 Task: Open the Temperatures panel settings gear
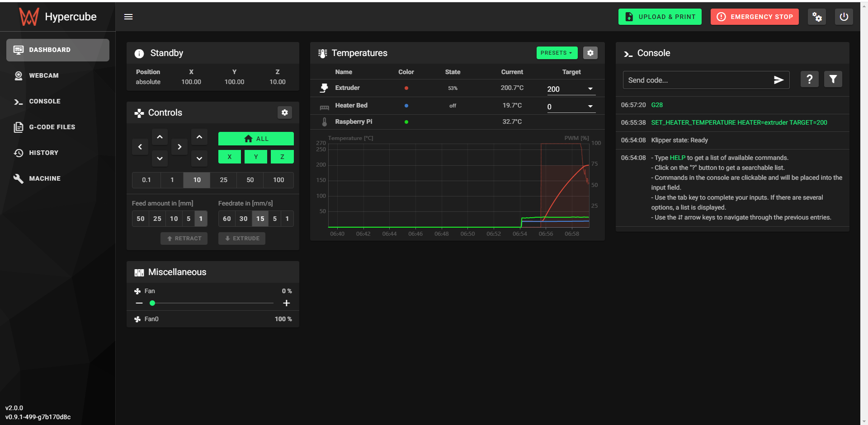pyautogui.click(x=590, y=52)
